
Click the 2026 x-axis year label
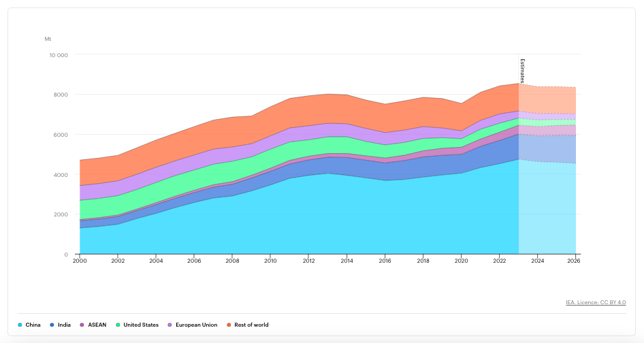574,261
